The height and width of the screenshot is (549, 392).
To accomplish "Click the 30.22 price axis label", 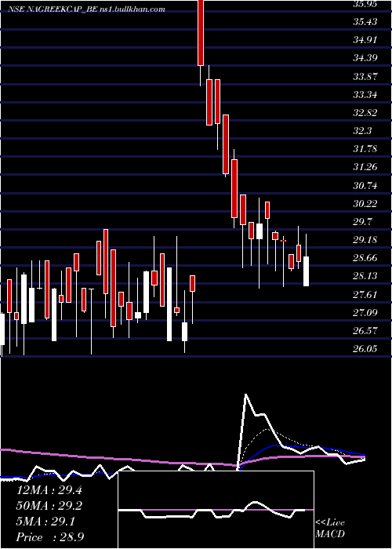I will (365, 204).
